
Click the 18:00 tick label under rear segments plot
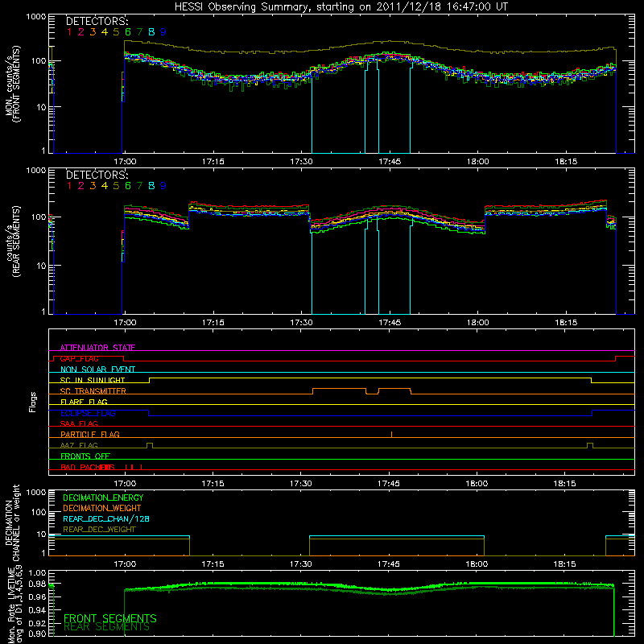(x=477, y=323)
